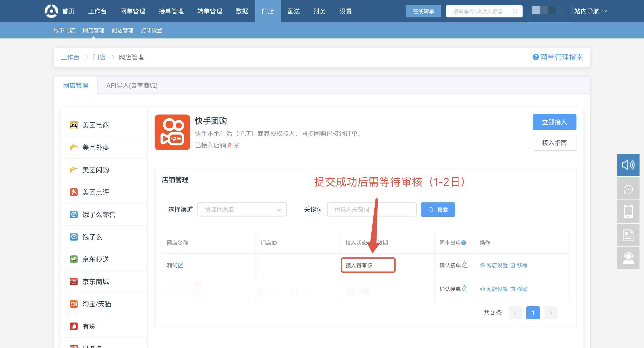The width and height of the screenshot is (644, 348).
Task: Open the customer service avatar icon on sidebar
Action: [628, 259]
